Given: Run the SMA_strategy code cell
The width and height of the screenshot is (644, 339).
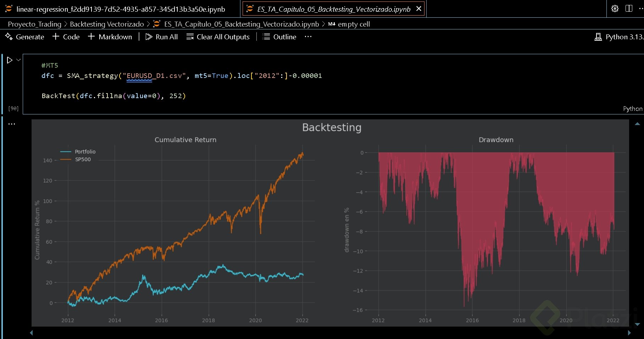Looking at the screenshot, I should (x=10, y=60).
